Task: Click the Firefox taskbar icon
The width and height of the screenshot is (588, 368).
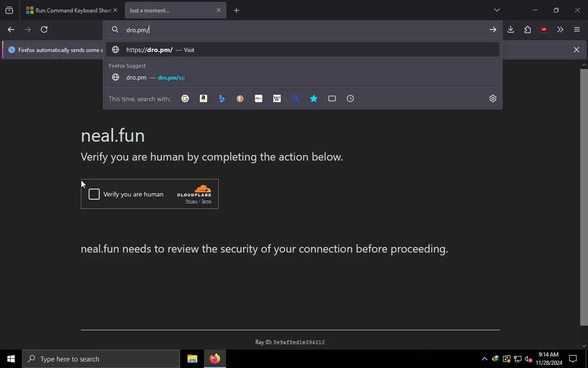Action: point(215,359)
